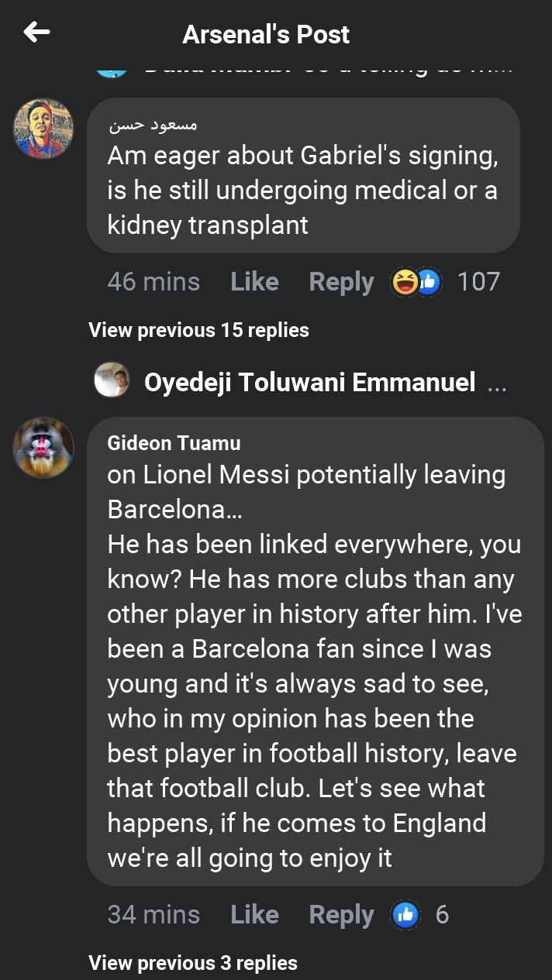Expand Oyedeji Toluwani Emmanuel's truncated reply
The image size is (552, 980).
(x=496, y=383)
